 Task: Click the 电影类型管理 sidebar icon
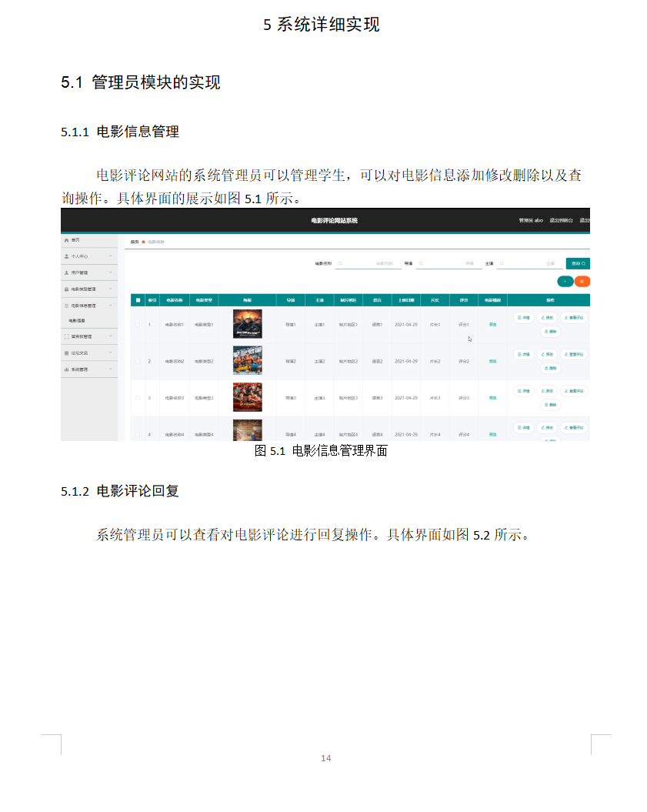point(65,289)
